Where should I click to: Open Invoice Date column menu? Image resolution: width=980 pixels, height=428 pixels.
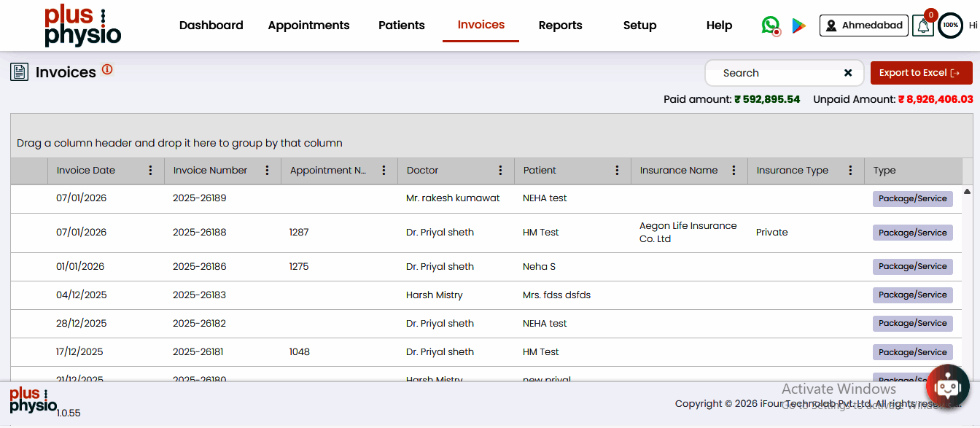click(151, 171)
